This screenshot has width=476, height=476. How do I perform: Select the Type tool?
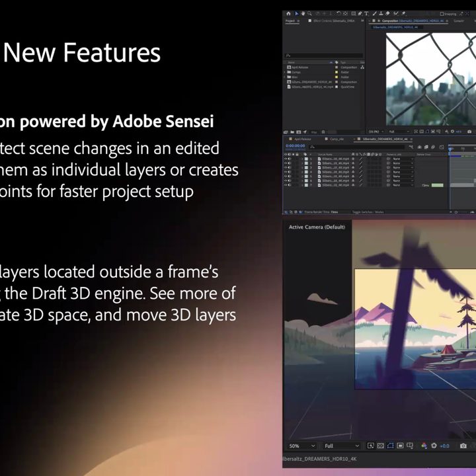pyautogui.click(x=366, y=13)
